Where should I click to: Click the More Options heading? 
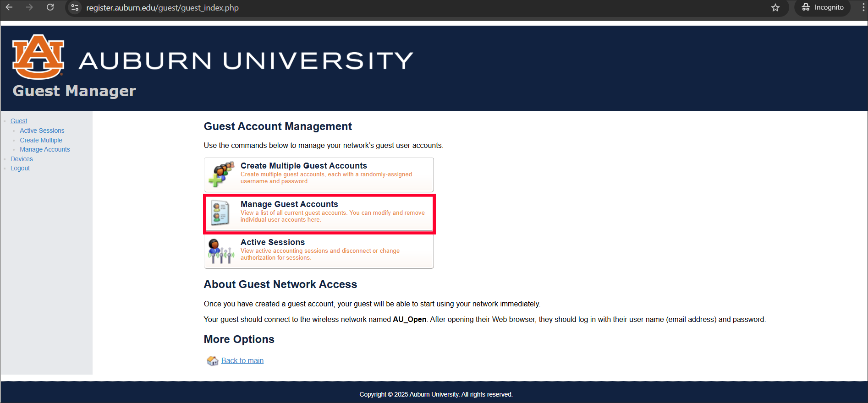tap(239, 339)
